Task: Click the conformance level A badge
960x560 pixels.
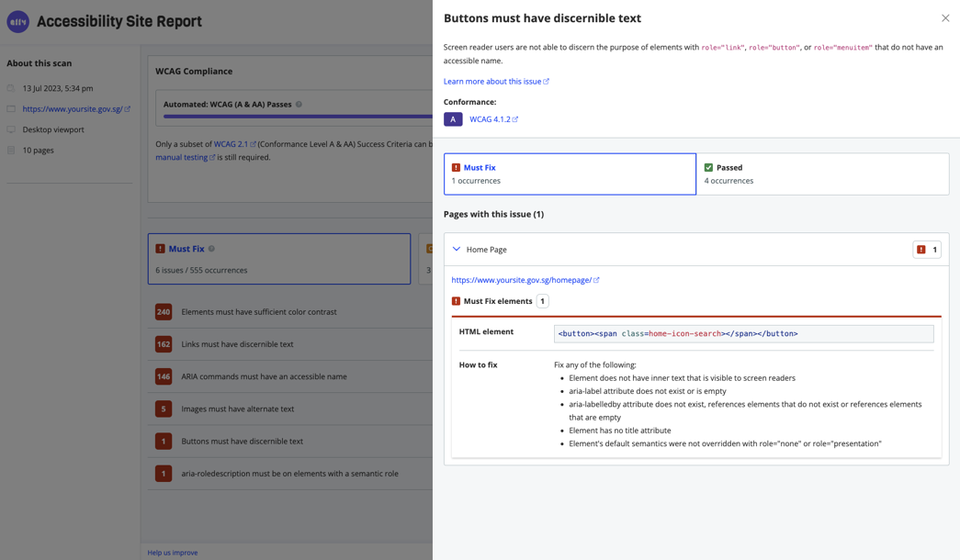Action: click(453, 119)
